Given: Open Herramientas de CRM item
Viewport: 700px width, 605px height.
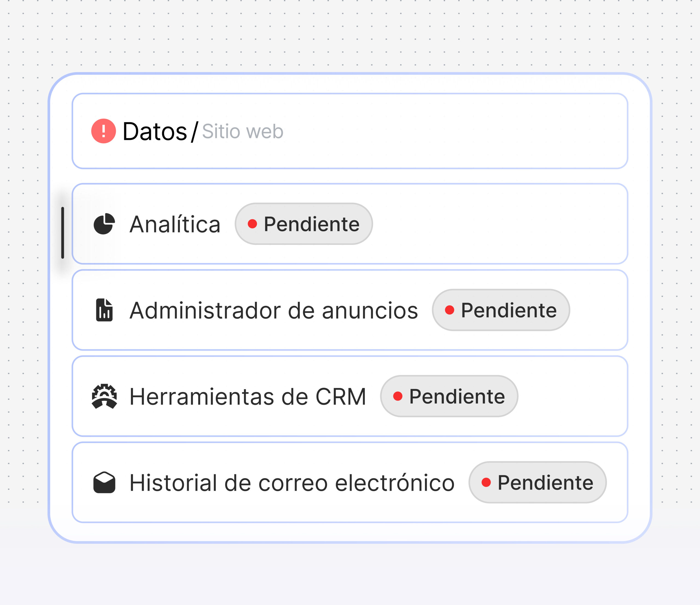Looking at the screenshot, I should pyautogui.click(x=248, y=397).
